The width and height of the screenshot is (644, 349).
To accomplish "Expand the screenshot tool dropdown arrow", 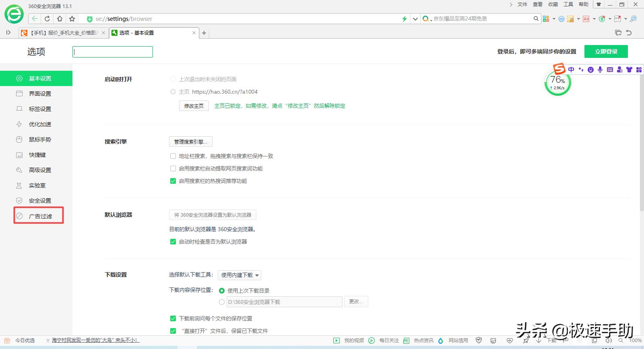I will (x=578, y=19).
